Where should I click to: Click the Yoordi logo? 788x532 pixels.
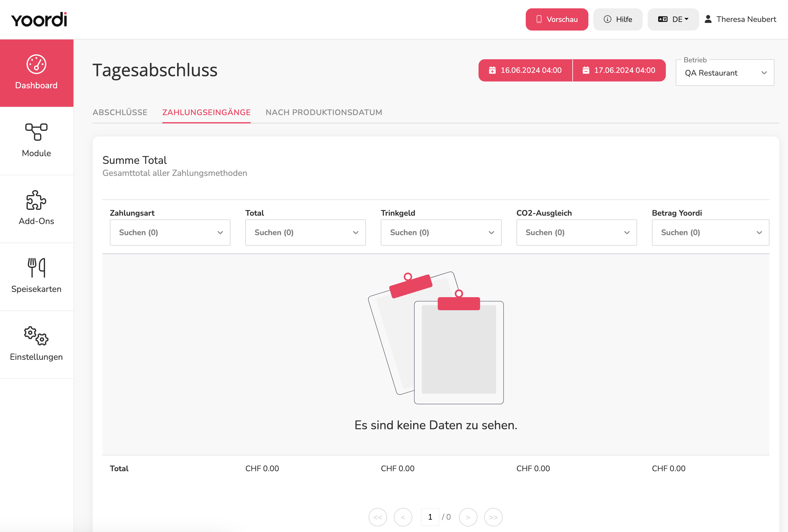pyautogui.click(x=39, y=19)
